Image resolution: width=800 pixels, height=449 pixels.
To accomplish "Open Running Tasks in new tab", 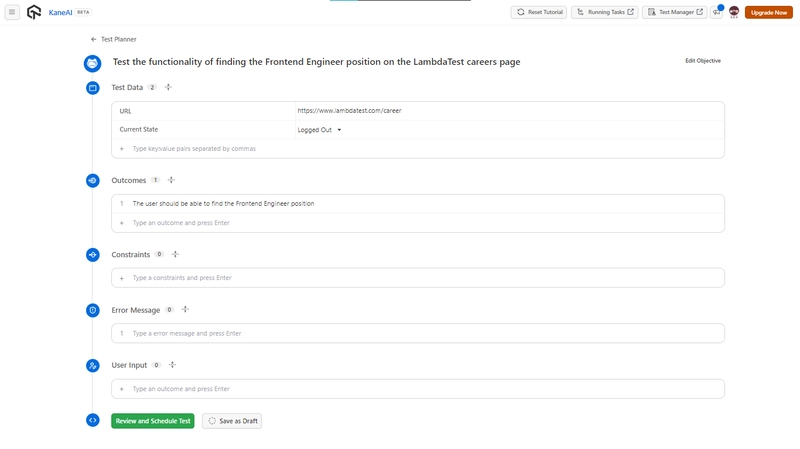I will [x=605, y=12].
